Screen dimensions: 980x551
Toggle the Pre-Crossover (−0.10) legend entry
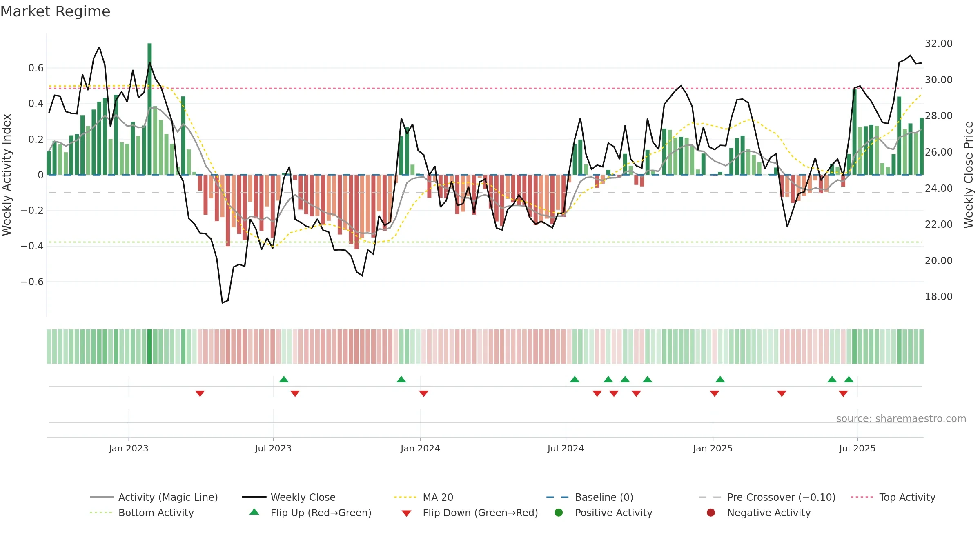point(767,497)
